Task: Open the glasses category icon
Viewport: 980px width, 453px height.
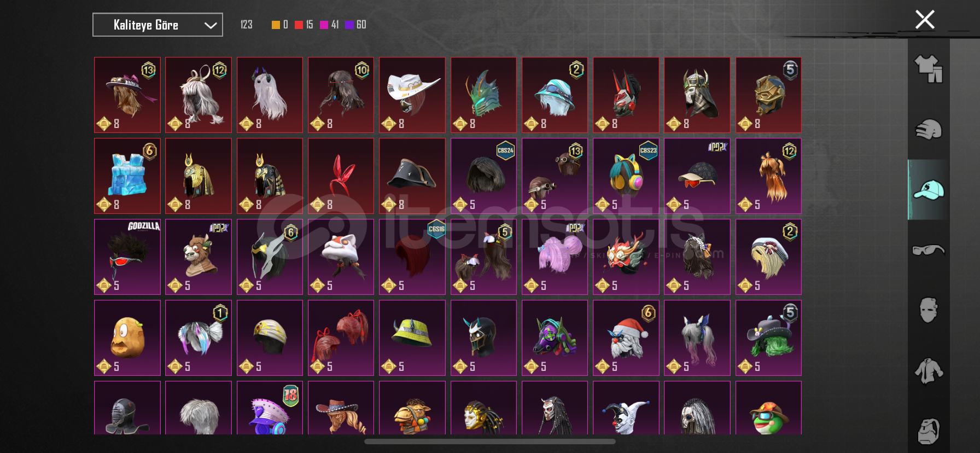Action: click(x=929, y=250)
